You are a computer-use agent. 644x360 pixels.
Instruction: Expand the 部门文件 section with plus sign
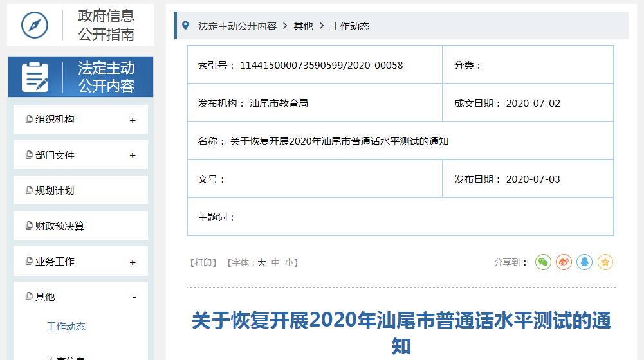(x=133, y=156)
